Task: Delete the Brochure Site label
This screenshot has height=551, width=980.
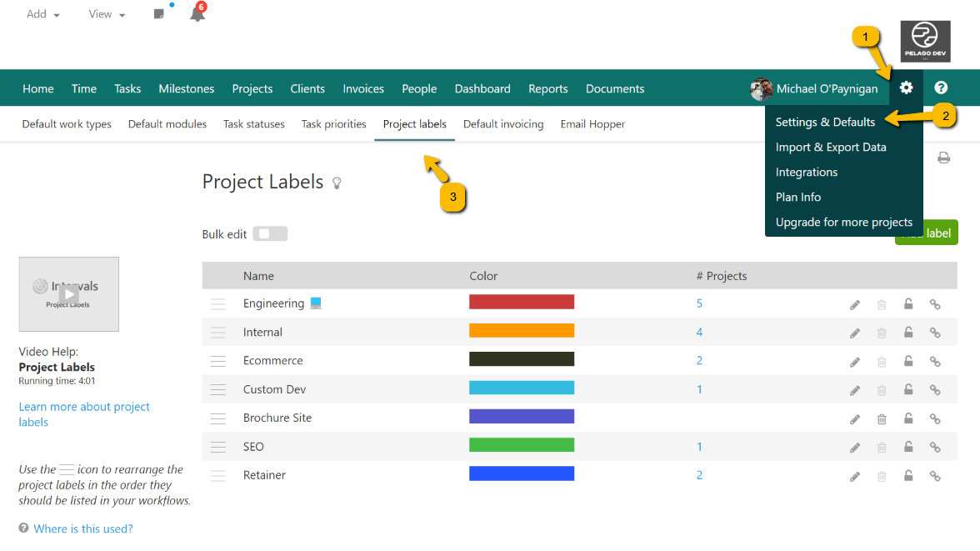Action: [882, 419]
